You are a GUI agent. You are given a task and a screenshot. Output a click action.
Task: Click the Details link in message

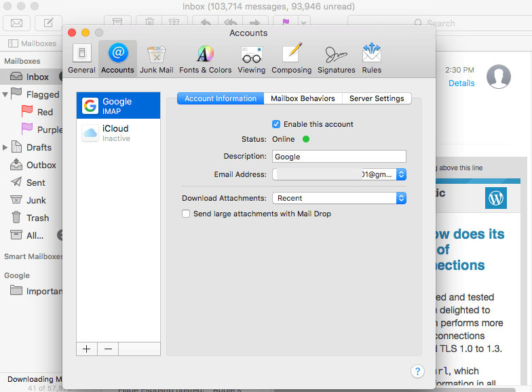[461, 83]
